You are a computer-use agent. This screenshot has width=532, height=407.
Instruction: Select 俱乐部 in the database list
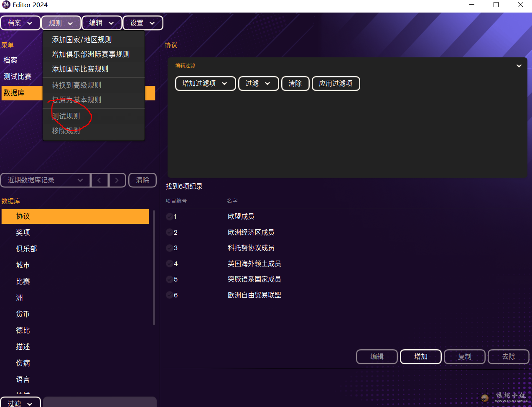coord(26,249)
